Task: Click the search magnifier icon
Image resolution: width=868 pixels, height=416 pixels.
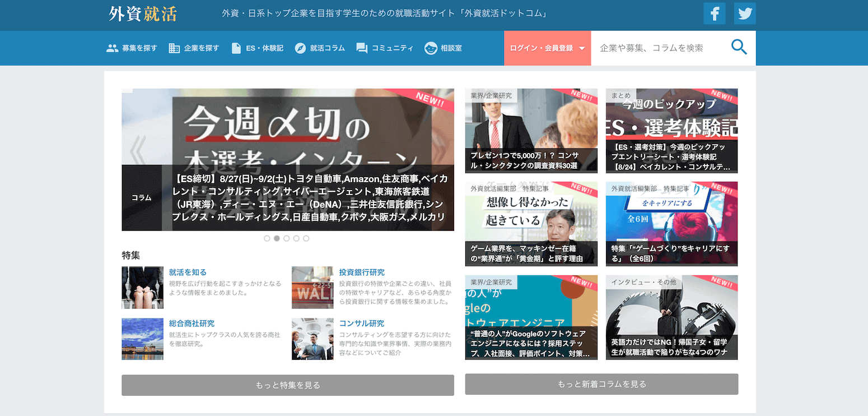Action: pos(739,48)
